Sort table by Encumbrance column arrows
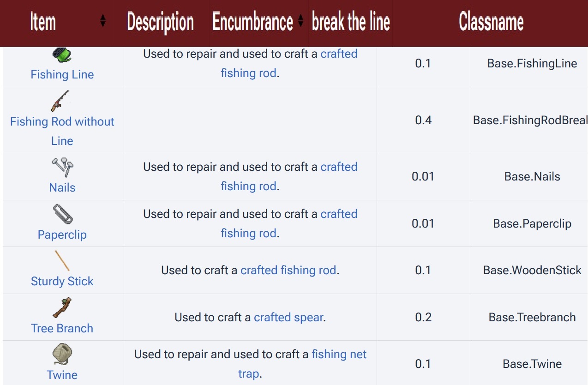 click(300, 21)
